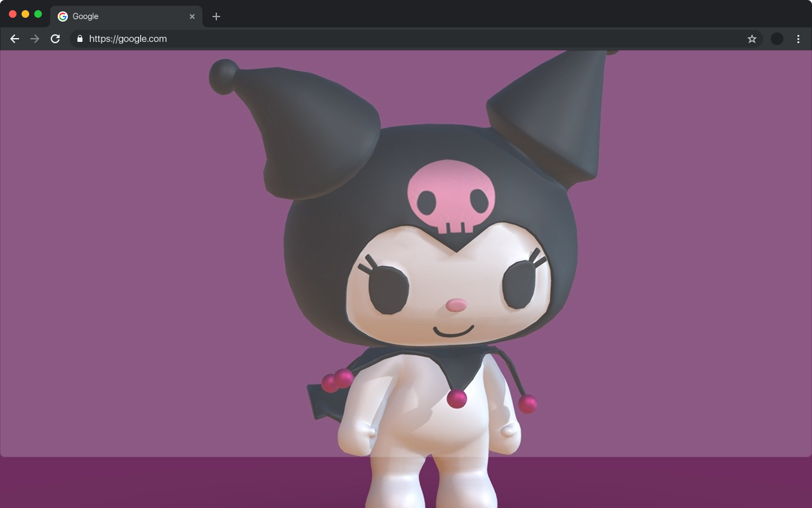
Task: Click the forward navigation arrow
Action: 35,39
